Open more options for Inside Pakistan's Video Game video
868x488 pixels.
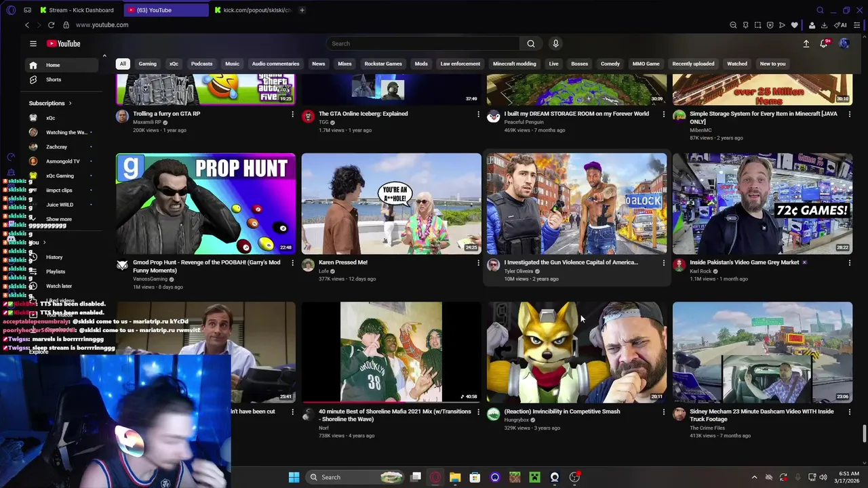coord(850,263)
